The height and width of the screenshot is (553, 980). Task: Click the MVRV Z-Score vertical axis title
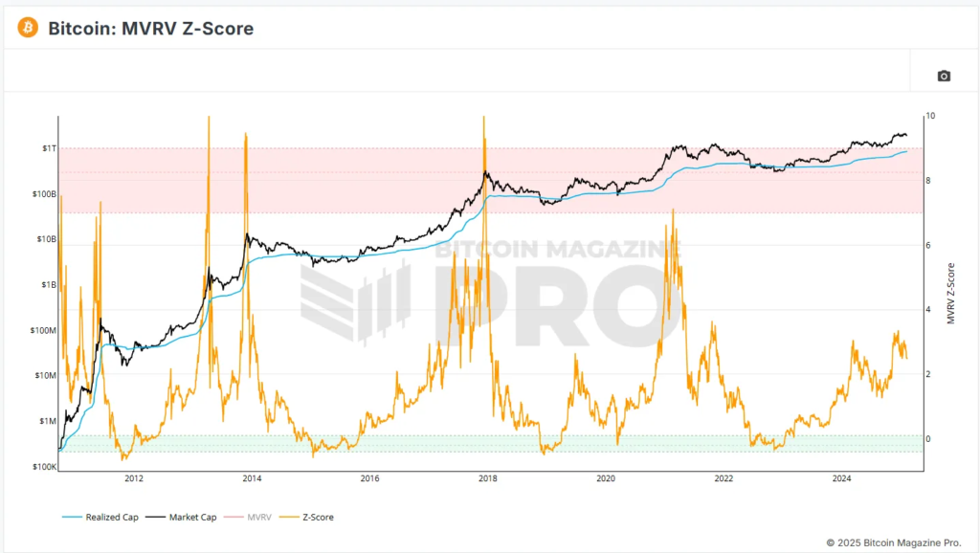click(950, 294)
